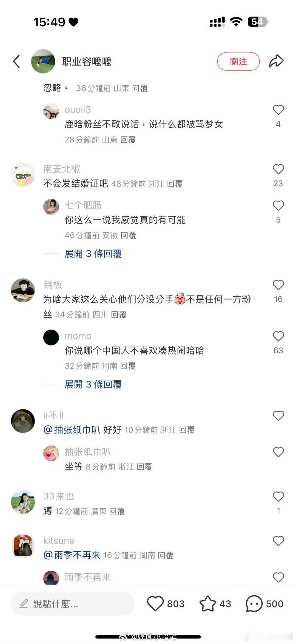The image size is (296, 644).
Task: Tap the back arrow icon
Action: coord(16,61)
